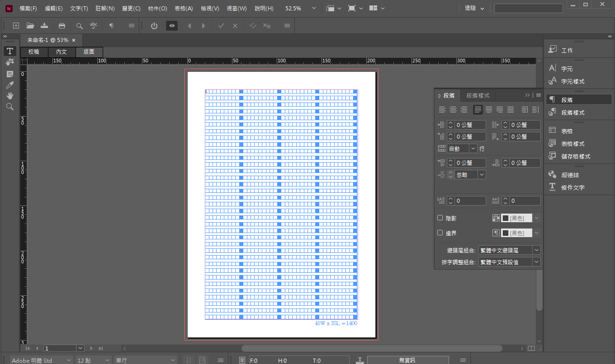Toggle show changes with the eye icon
This screenshot has width=615, height=364.
pyautogui.click(x=172, y=26)
